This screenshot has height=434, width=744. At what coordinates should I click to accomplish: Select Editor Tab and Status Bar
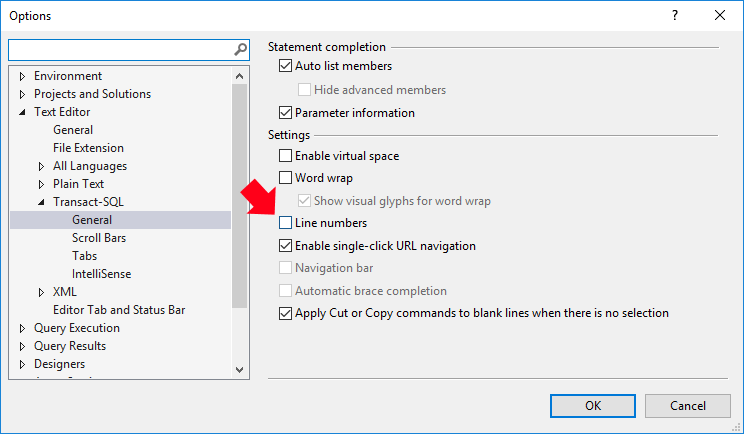pyautogui.click(x=119, y=310)
